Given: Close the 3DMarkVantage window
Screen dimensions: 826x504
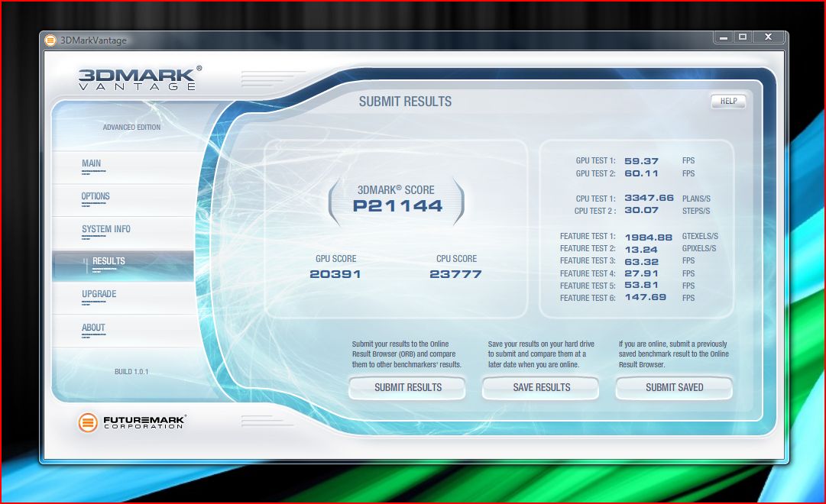Looking at the screenshot, I should tap(769, 37).
